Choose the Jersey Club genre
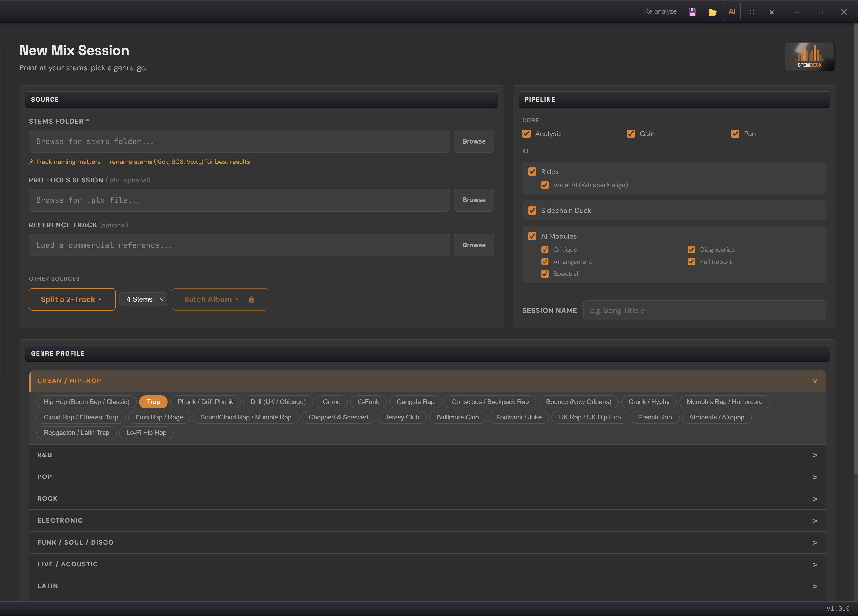858x616 pixels. click(402, 417)
